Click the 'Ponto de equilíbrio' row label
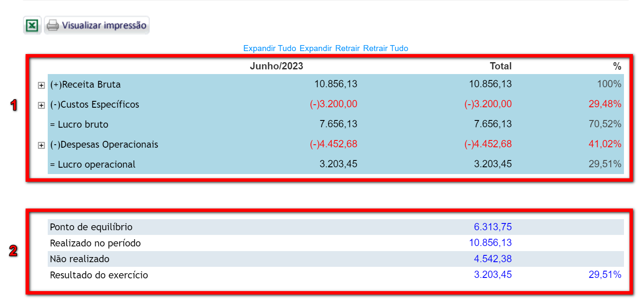 (x=91, y=227)
